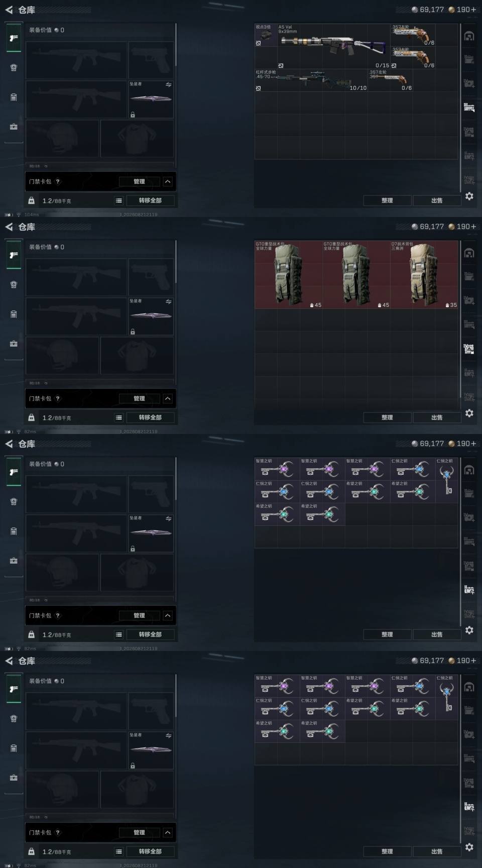
Task: Click empty pistol slot on AS Val page
Action: tap(151, 60)
